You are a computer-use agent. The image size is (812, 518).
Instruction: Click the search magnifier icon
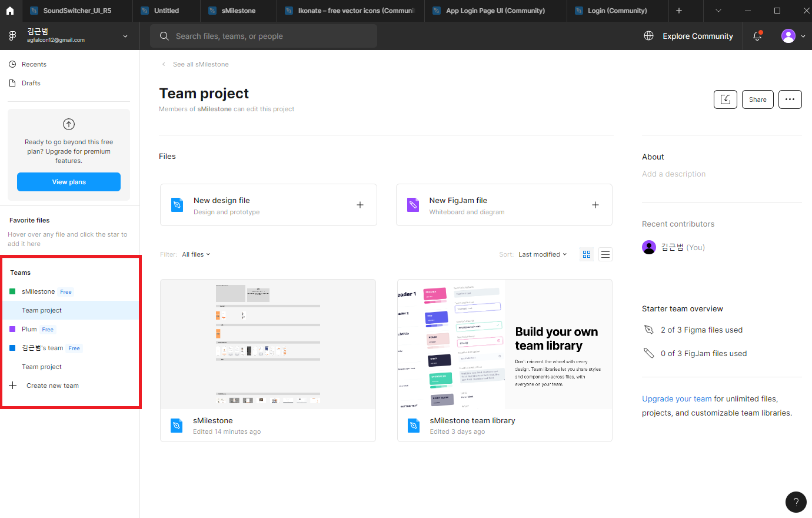164,36
